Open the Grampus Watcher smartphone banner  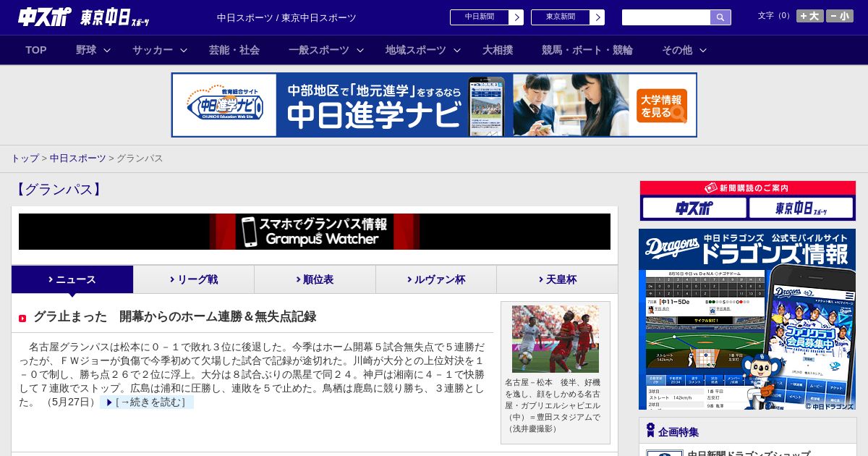(315, 232)
